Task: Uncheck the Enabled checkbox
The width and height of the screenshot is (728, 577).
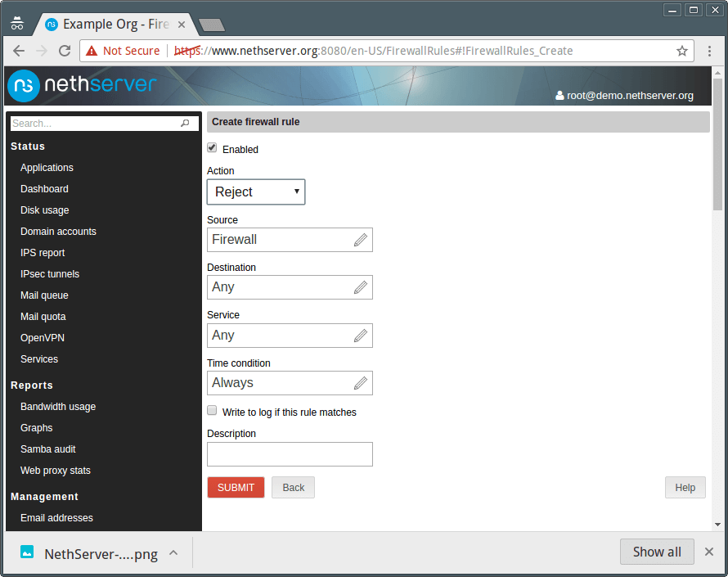Action: (212, 148)
